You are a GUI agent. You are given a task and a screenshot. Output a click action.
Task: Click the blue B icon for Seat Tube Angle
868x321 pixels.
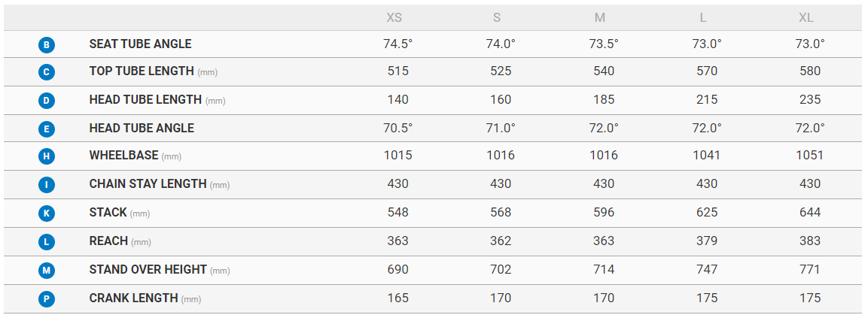click(x=47, y=45)
